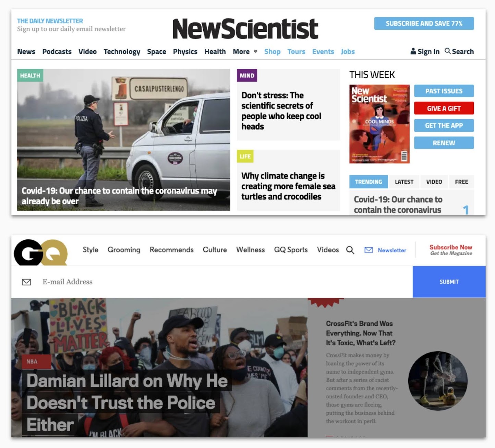Focus the E-mail Address input field
This screenshot has width=495, height=448.
click(226, 282)
